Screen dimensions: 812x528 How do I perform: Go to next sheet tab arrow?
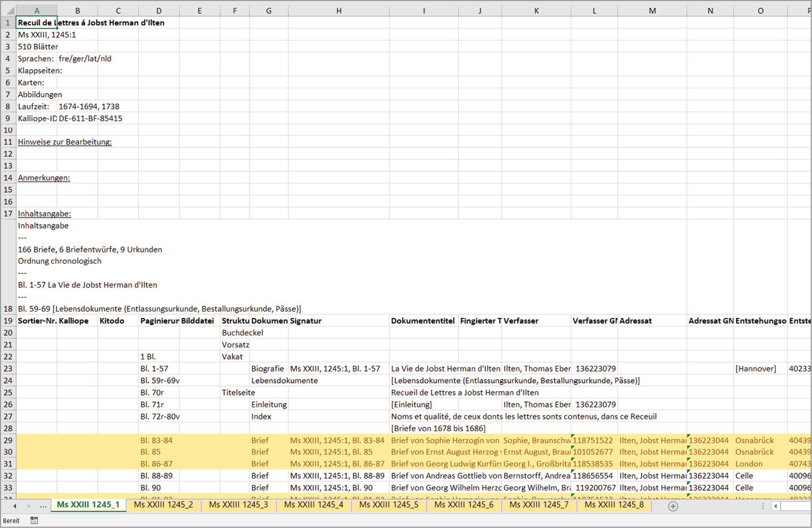pos(28,506)
